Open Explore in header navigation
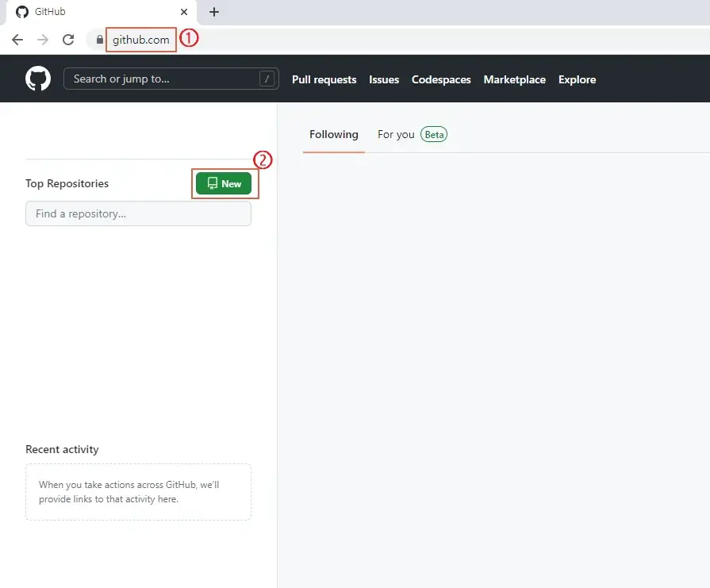The height and width of the screenshot is (588, 710). 577,79
